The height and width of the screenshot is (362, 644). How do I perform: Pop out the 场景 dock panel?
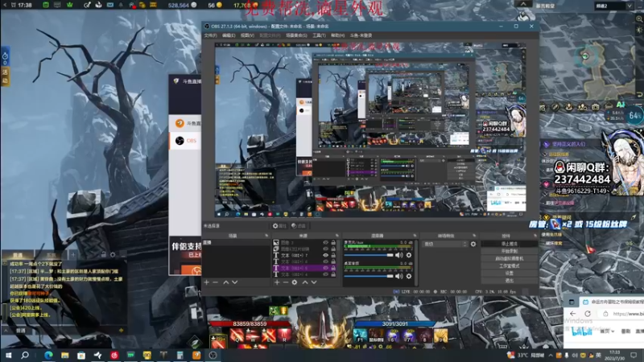[266, 236]
